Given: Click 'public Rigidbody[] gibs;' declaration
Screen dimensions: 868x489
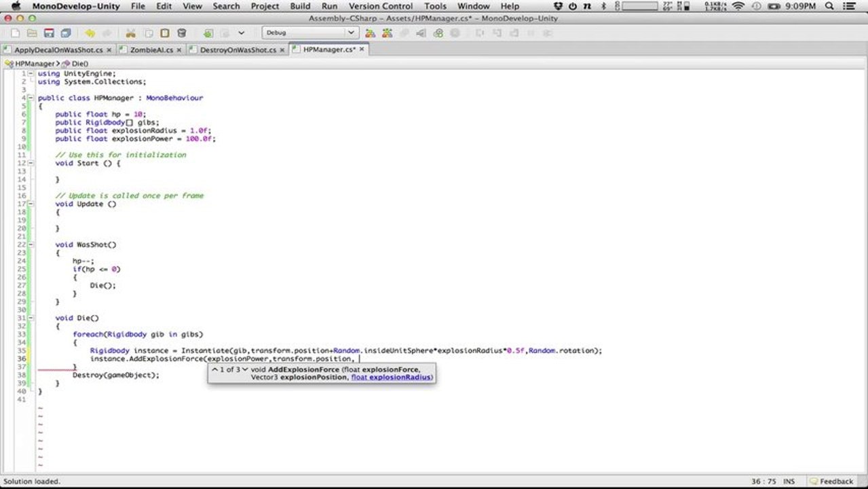Looking at the screenshot, I should pos(108,122).
